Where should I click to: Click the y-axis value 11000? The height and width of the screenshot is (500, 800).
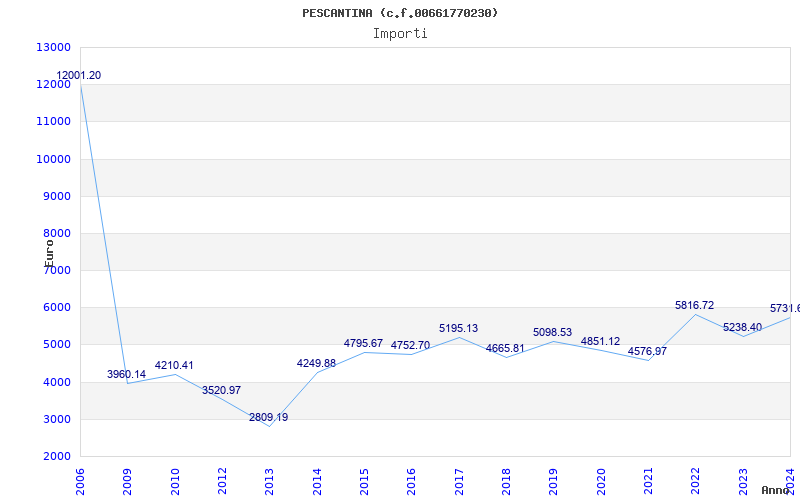pyautogui.click(x=54, y=122)
